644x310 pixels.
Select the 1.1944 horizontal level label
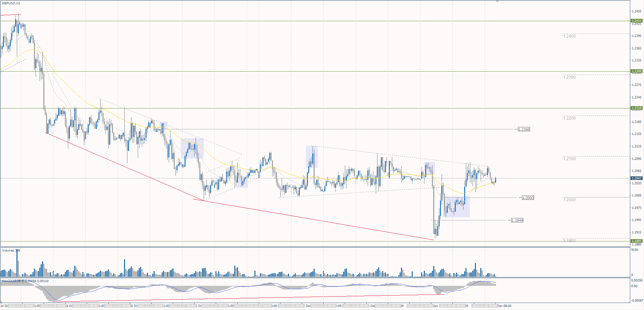click(517, 220)
